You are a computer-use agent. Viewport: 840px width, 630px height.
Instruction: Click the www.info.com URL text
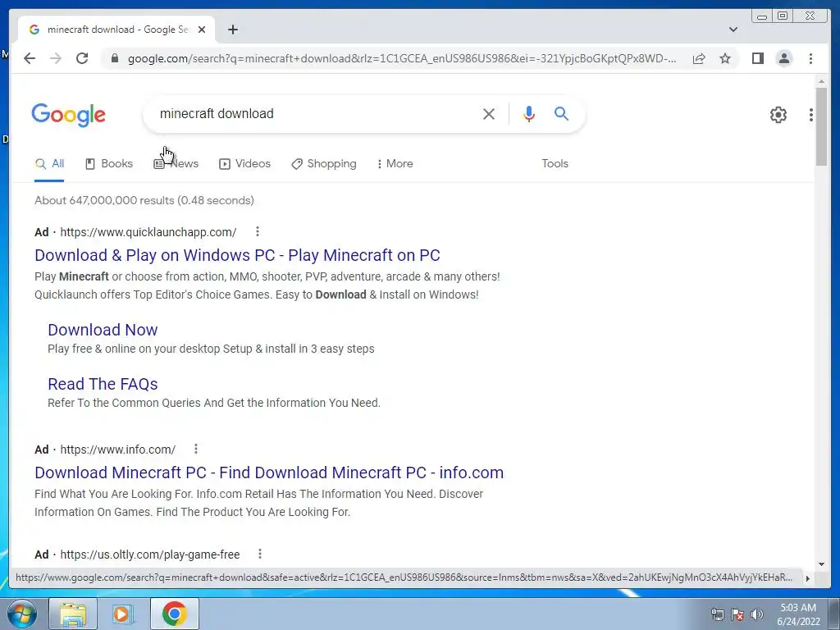click(118, 450)
